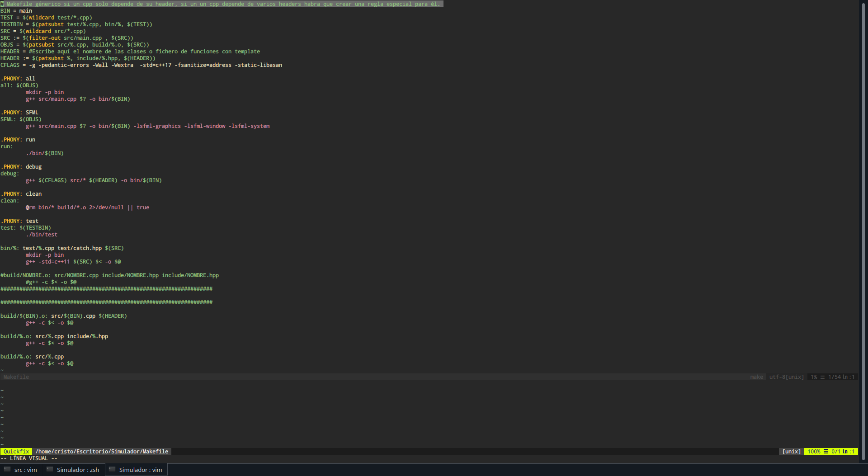Click the 100% indicator in the Quickfix bar
The width and height of the screenshot is (868, 476).
[x=814, y=451]
